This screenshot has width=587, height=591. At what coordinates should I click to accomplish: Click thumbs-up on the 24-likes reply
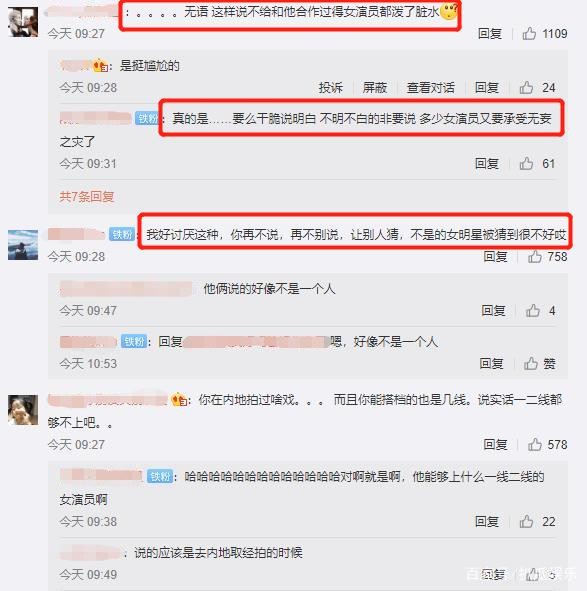(x=526, y=87)
